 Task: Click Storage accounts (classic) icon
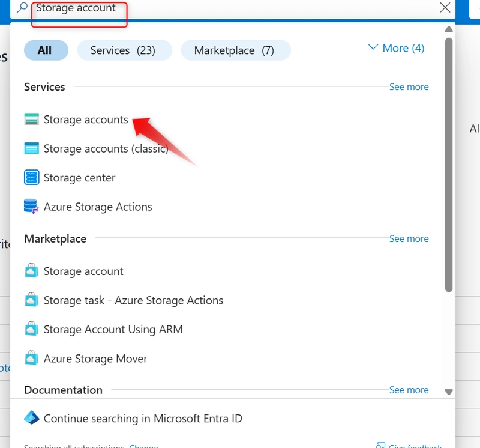point(32,148)
